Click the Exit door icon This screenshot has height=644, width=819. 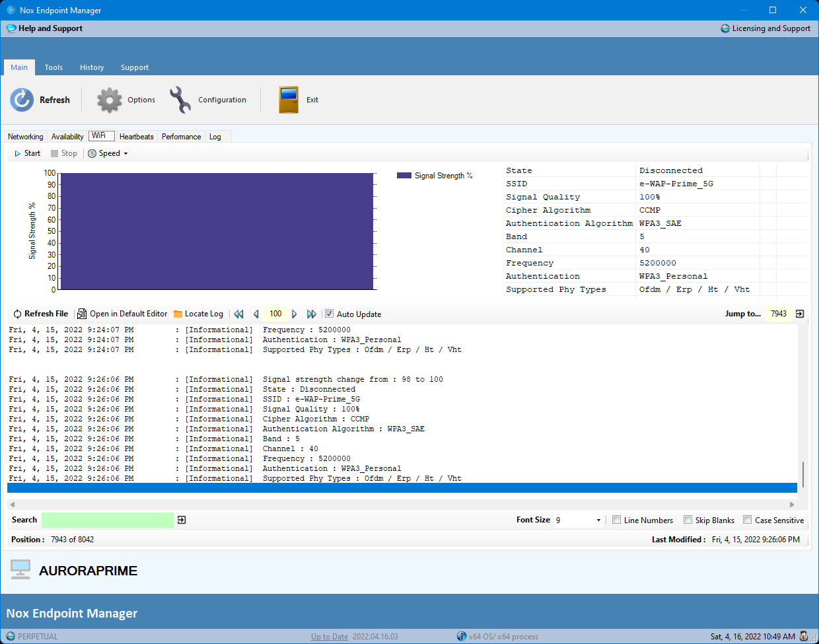click(x=289, y=100)
